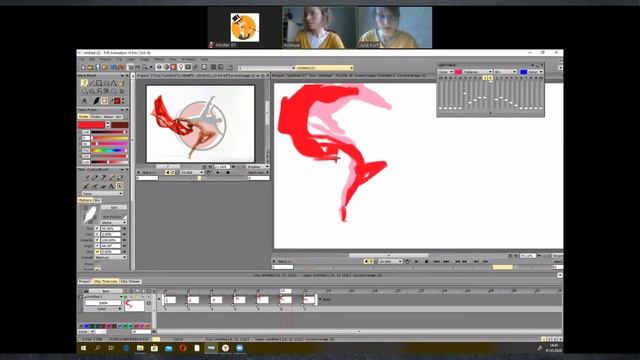
Task: Select the Line drawing tool
Action: coord(91,83)
